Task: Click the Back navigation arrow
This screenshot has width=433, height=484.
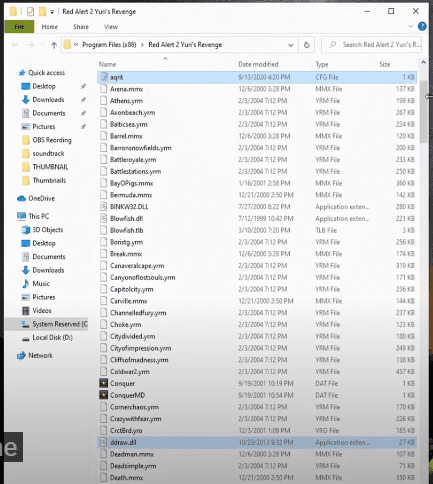Action: coord(15,45)
